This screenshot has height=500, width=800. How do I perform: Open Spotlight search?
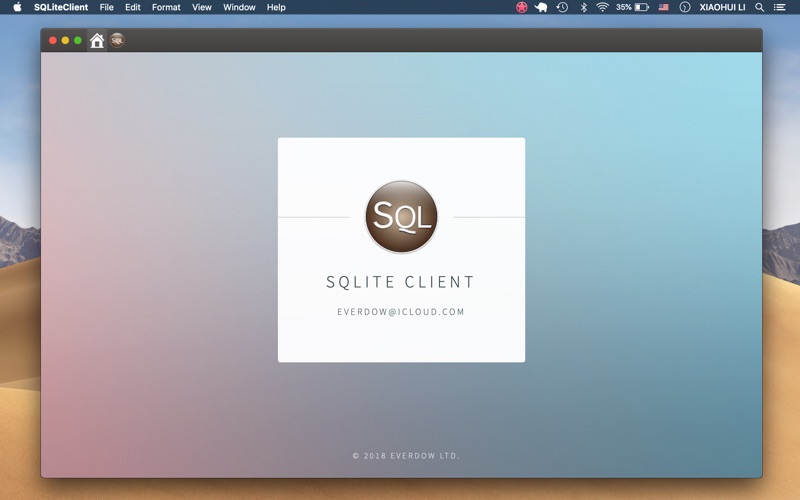click(760, 7)
